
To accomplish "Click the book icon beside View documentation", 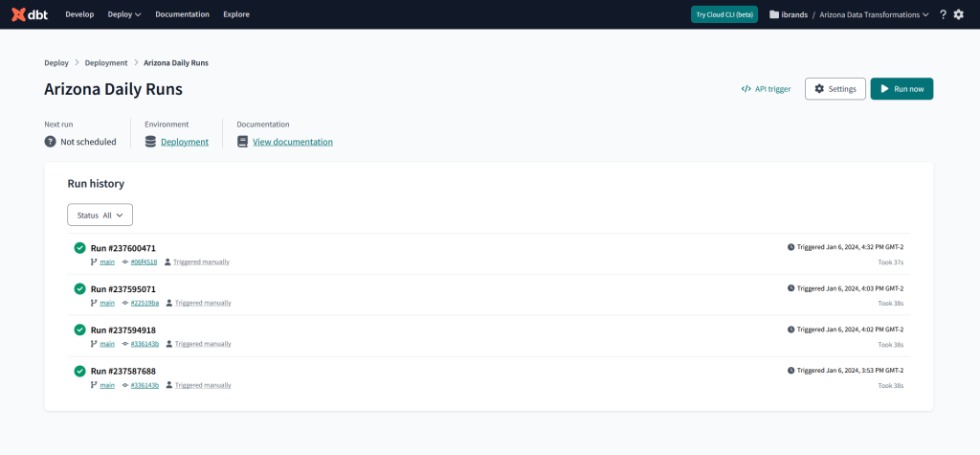I will 242,142.
